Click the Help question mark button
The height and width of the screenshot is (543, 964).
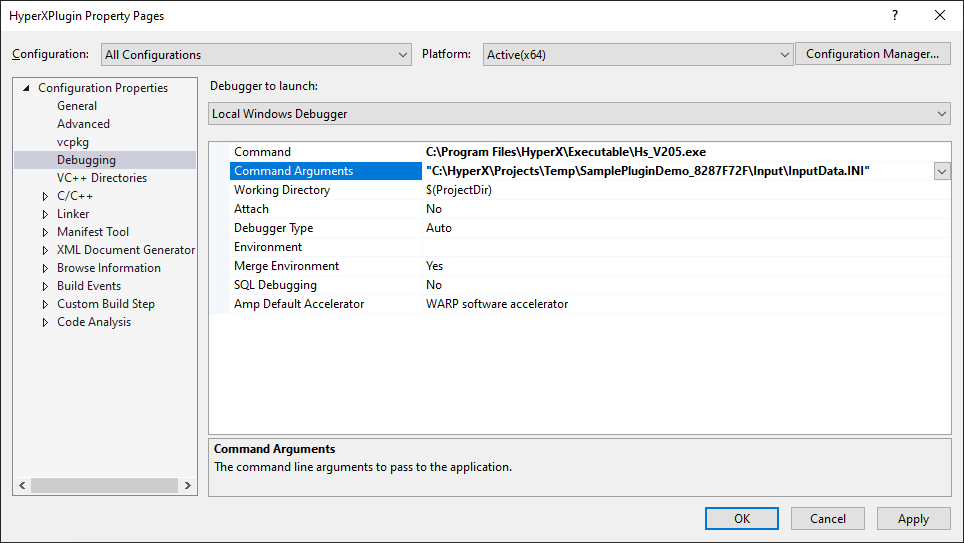coord(895,15)
